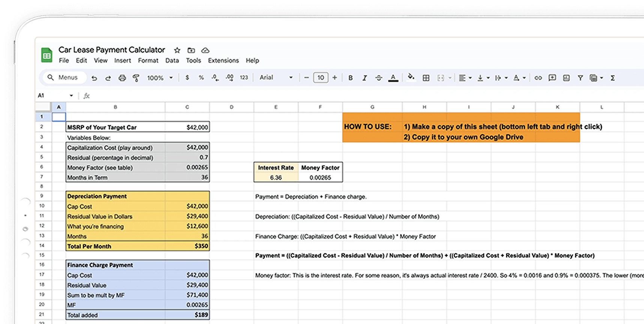Select row 14 header
The height and width of the screenshot is (324, 644).
(x=42, y=245)
